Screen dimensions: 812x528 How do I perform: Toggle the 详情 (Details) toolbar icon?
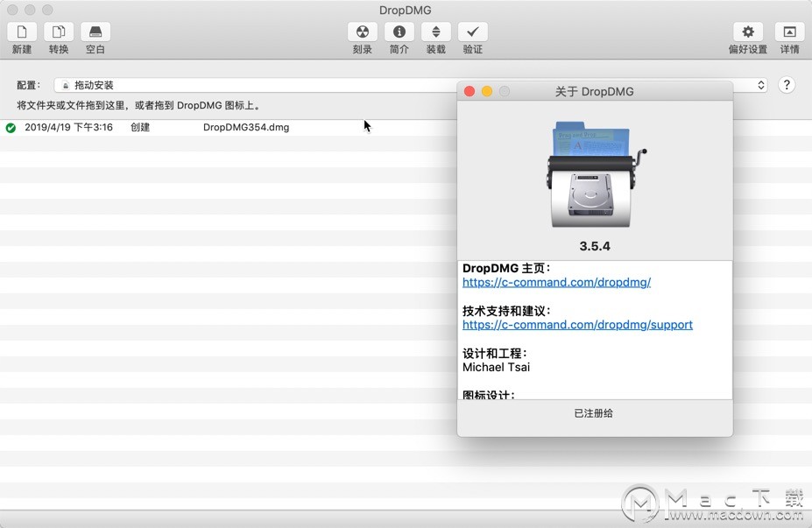[789, 32]
